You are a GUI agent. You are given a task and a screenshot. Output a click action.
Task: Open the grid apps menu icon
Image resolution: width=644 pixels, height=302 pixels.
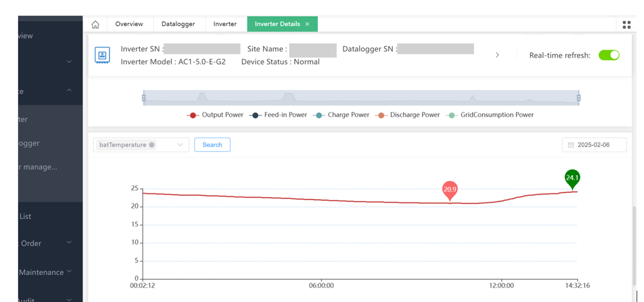[626, 24]
